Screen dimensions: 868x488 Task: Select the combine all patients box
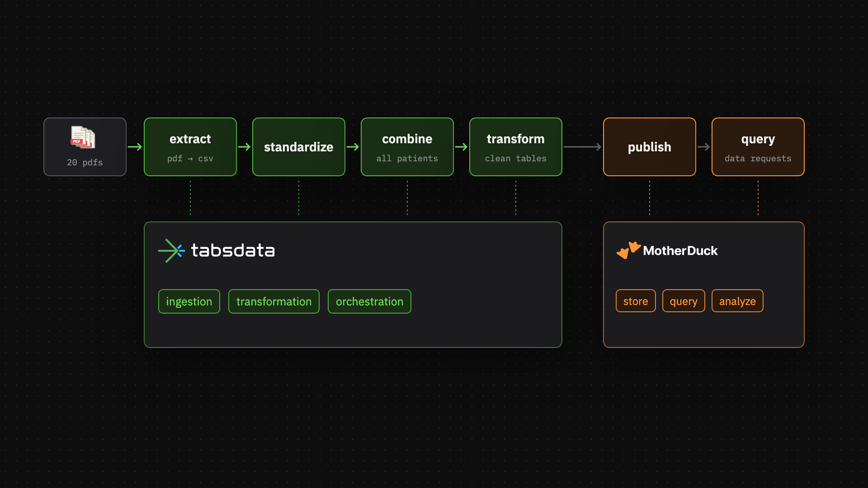tap(407, 147)
